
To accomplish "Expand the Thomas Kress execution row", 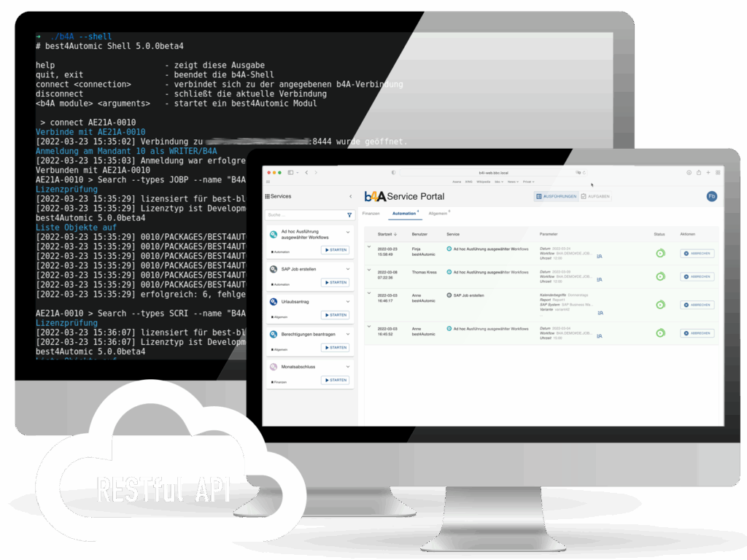I will coord(368,270).
